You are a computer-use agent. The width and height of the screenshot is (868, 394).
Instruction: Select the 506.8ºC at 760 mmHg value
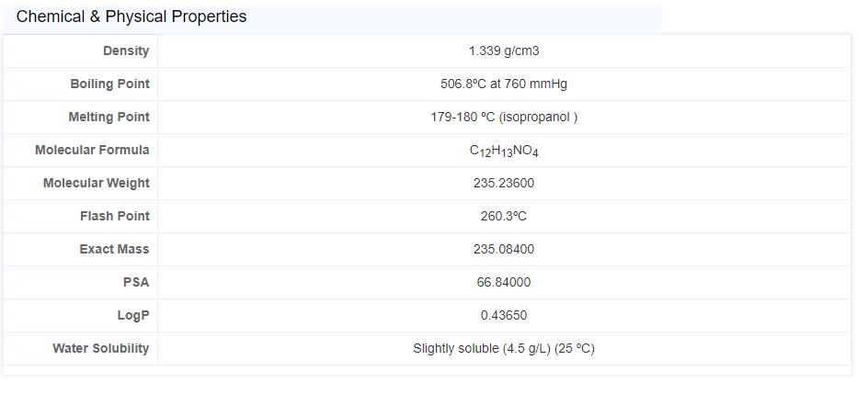tap(504, 84)
